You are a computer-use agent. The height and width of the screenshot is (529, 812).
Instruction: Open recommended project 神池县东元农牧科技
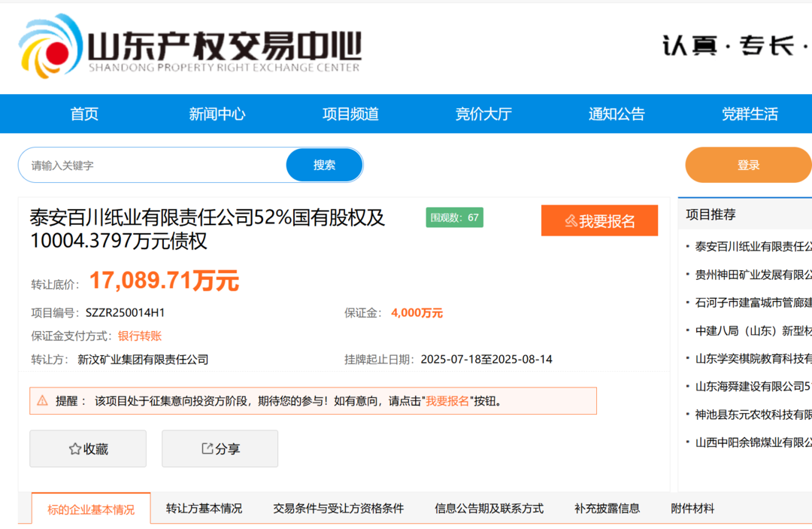[753, 415]
